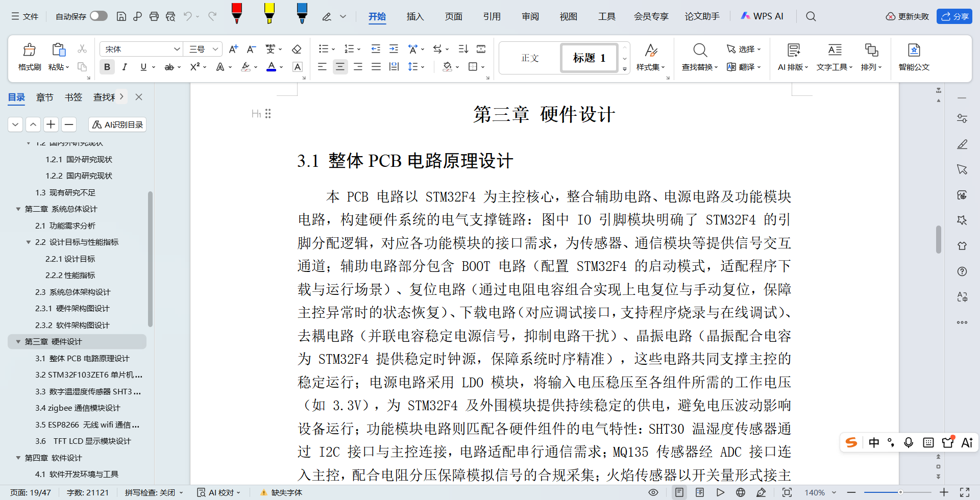Viewport: 980px width, 500px height.
Task: Click the save icon in title bar
Action: tap(121, 16)
